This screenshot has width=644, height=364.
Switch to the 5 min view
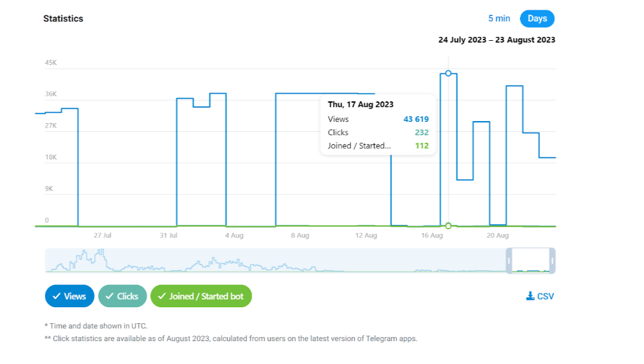click(x=499, y=18)
